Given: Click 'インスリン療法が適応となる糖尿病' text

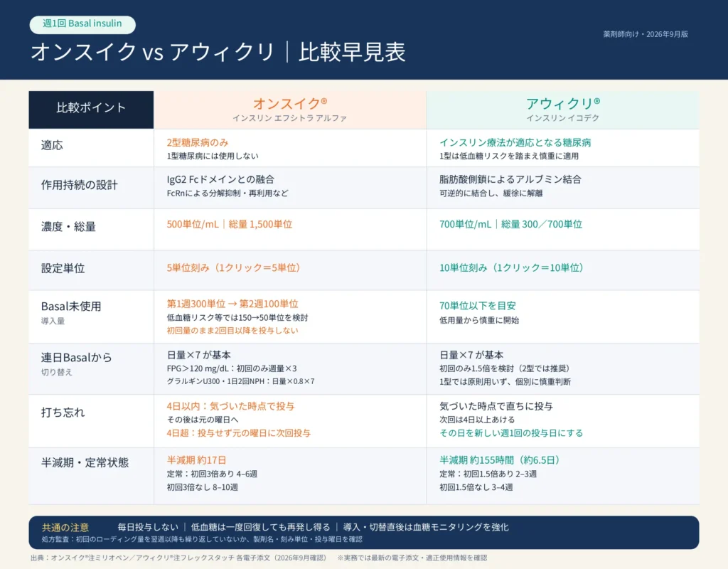Looking at the screenshot, I should pyautogui.click(x=515, y=142).
